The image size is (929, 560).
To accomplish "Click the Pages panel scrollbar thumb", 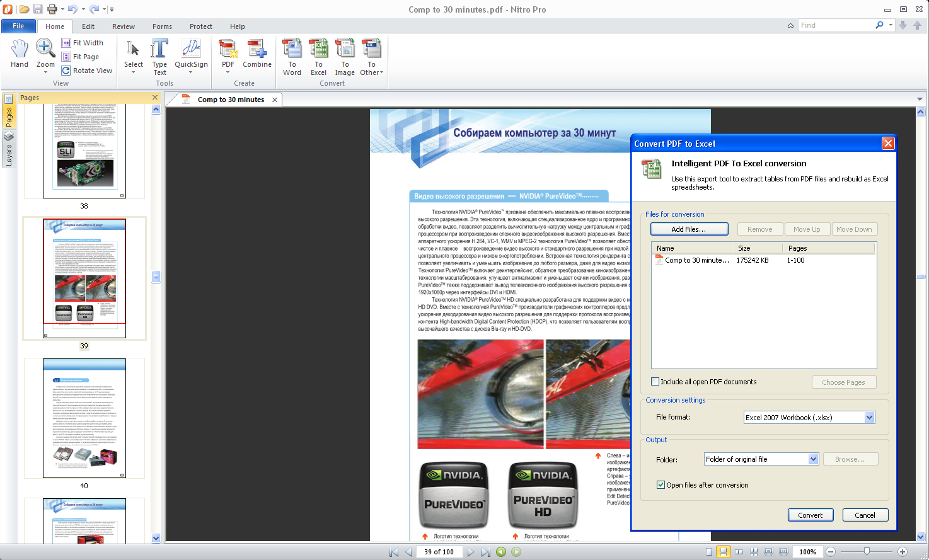I will (x=156, y=277).
